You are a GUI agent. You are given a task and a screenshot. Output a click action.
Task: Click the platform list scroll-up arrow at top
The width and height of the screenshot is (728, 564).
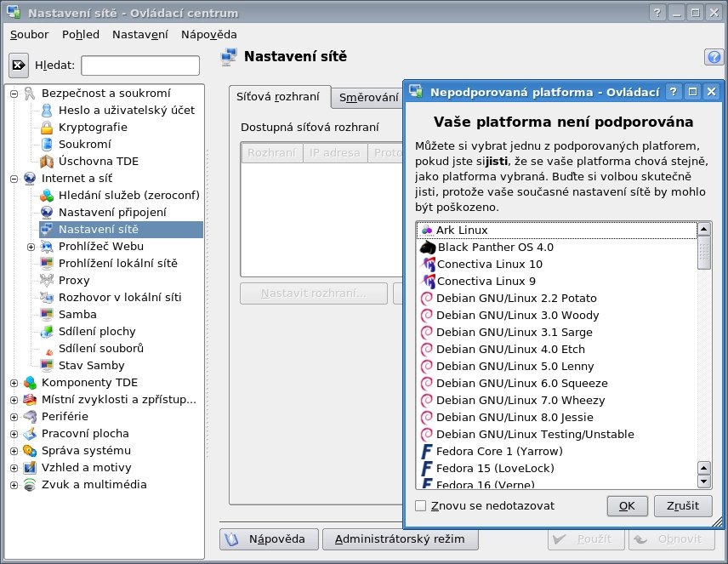point(704,229)
